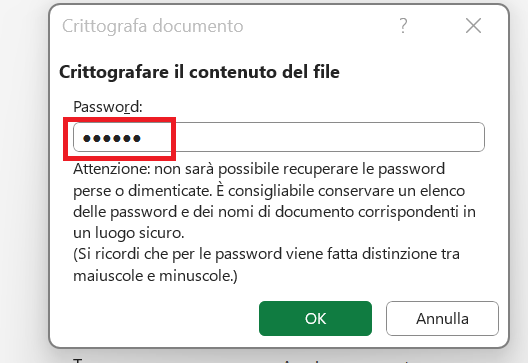Click the masked password dots
This screenshot has height=363, width=528.
click(x=112, y=138)
